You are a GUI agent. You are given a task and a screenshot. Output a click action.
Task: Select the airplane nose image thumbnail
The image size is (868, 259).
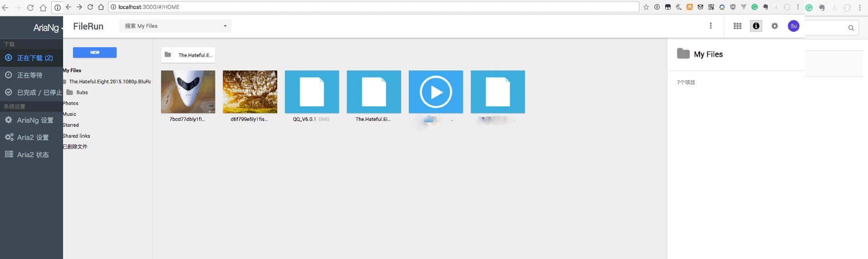pos(188,92)
